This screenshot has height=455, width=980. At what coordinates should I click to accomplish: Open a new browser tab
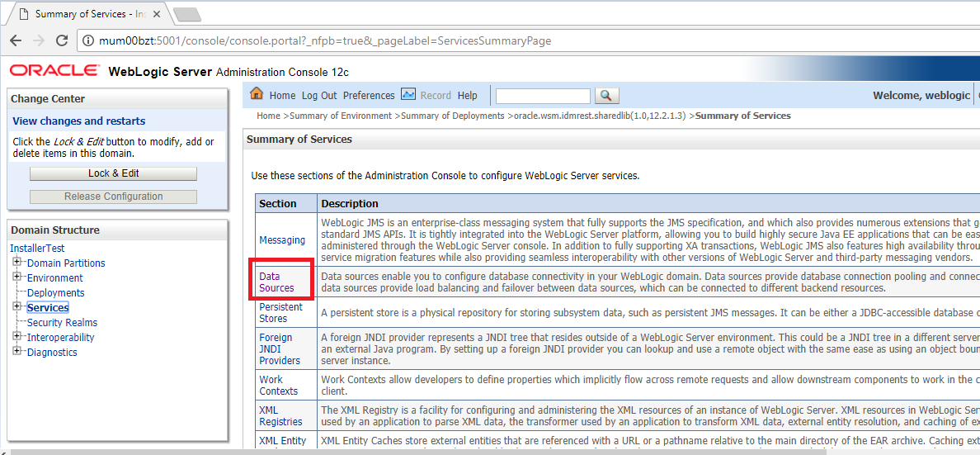pyautogui.click(x=186, y=14)
